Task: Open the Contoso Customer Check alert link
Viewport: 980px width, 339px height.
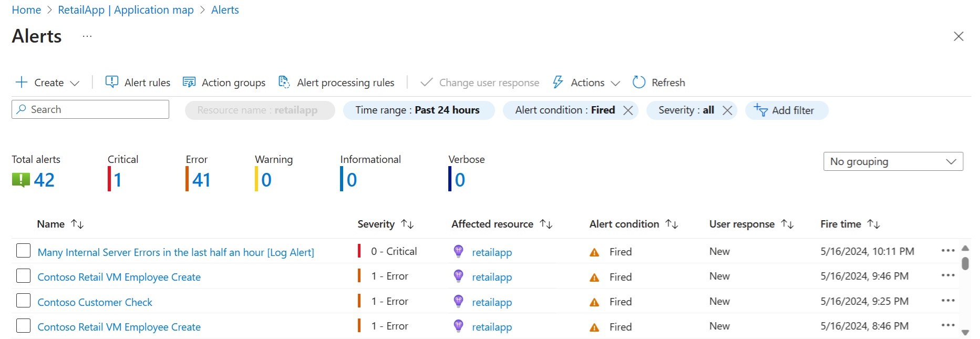Action: [95, 302]
